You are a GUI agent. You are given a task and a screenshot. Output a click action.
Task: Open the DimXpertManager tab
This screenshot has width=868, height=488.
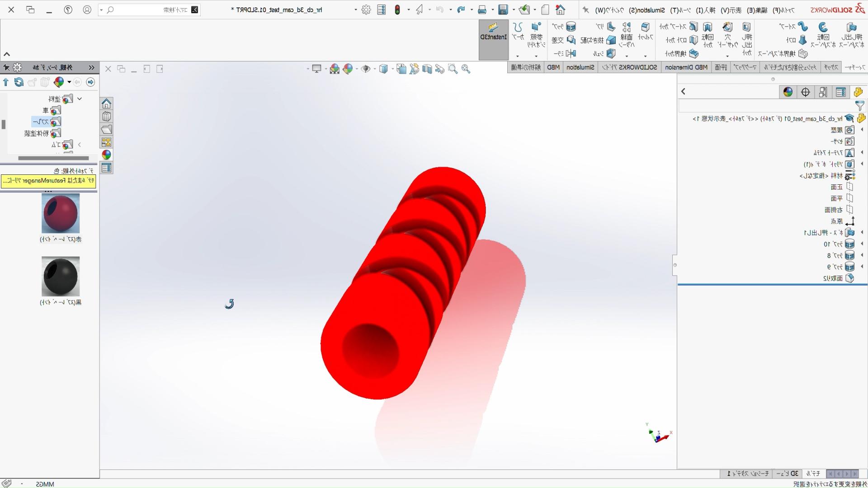[806, 92]
